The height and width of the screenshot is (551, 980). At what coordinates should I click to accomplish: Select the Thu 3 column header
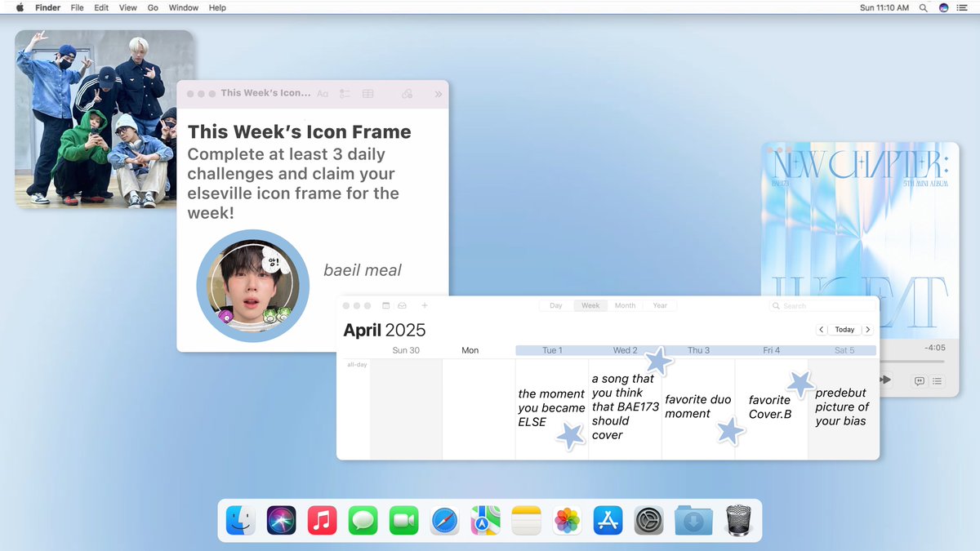click(698, 350)
